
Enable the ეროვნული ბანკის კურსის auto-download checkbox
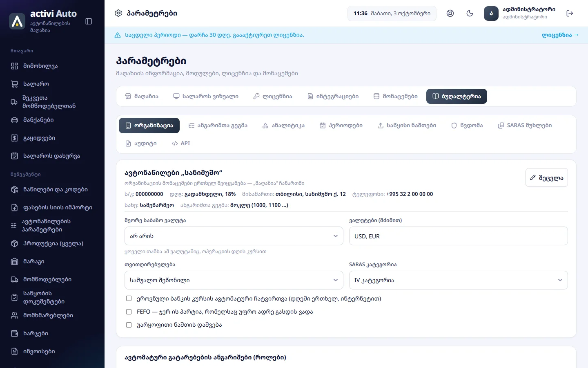click(129, 298)
